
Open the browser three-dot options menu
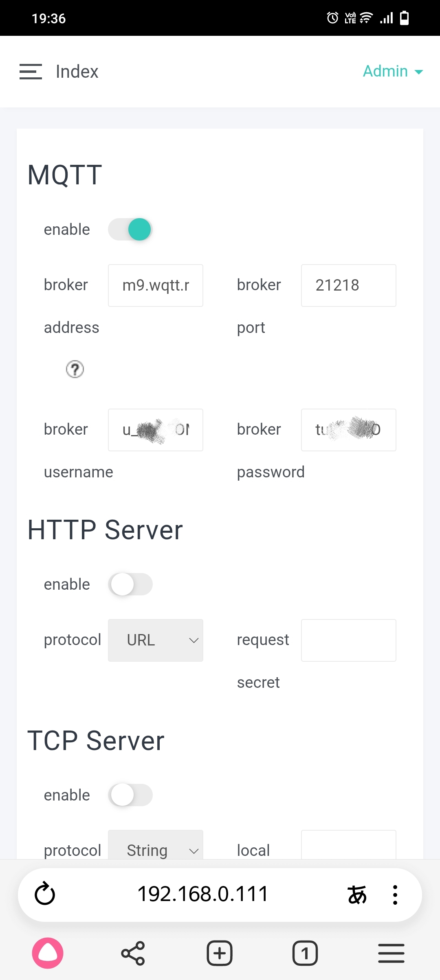[395, 895]
